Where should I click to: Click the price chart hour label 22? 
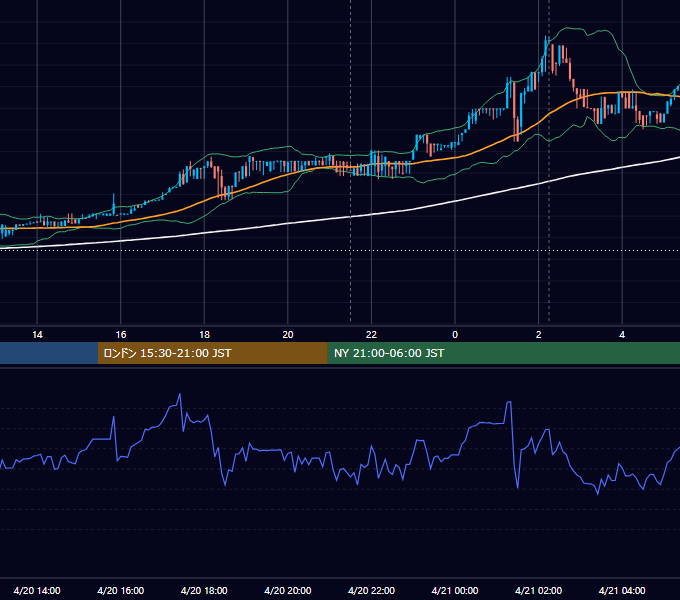[x=371, y=335]
